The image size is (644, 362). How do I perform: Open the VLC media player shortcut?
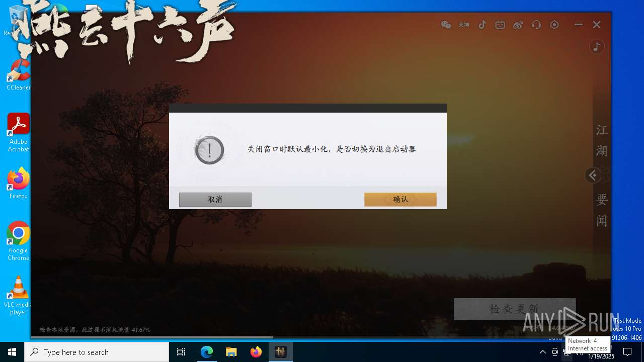18,296
